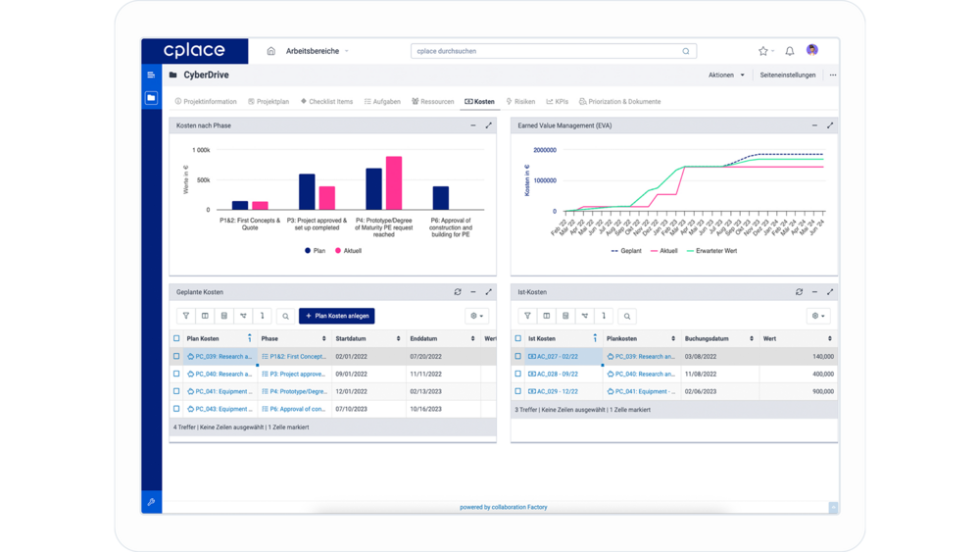Tick checkbox for PC_041 Equipment row

click(176, 391)
